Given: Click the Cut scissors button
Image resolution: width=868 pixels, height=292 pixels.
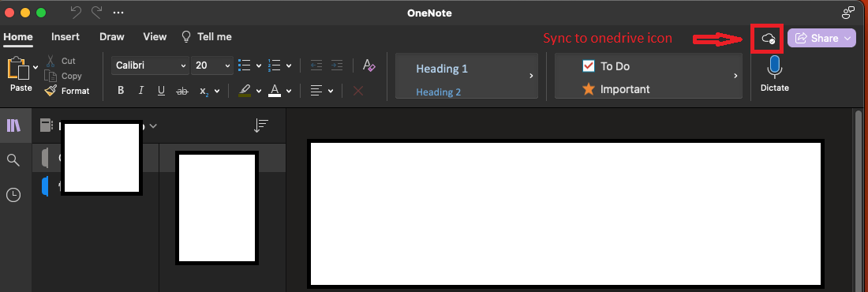Looking at the screenshot, I should pyautogui.click(x=60, y=61).
